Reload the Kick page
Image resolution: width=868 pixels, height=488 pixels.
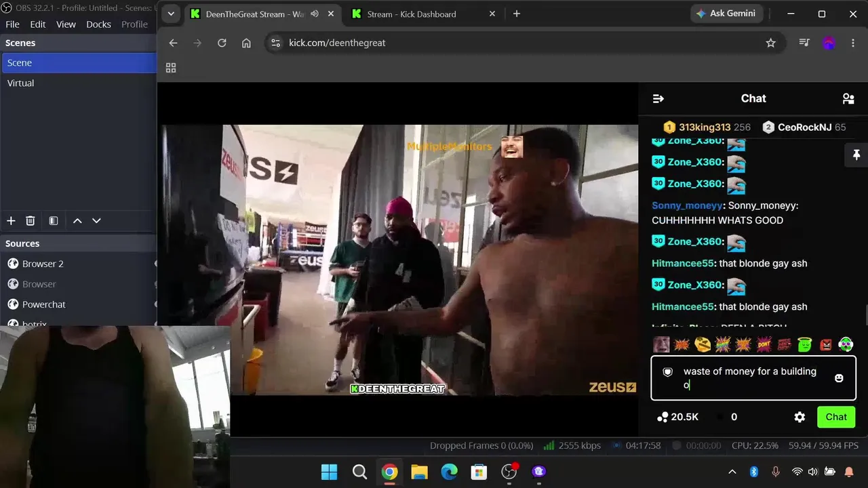[222, 43]
